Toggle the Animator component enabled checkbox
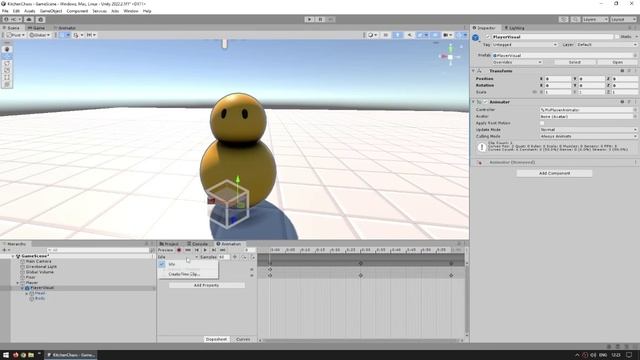Image resolution: width=640 pixels, height=360 pixels. coord(485,102)
